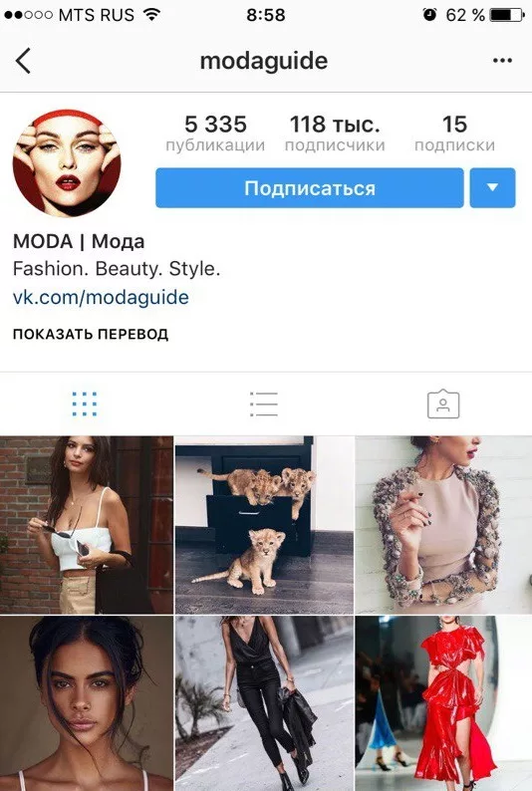Screen dimensions: 532x791
Task: Open the dark-haired woman portrait post
Action: pos(87,703)
